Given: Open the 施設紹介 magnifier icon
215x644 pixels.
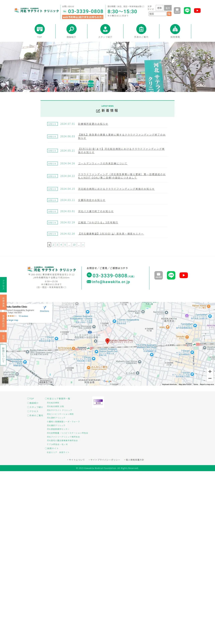Looking at the screenshot, I should point(71,29).
